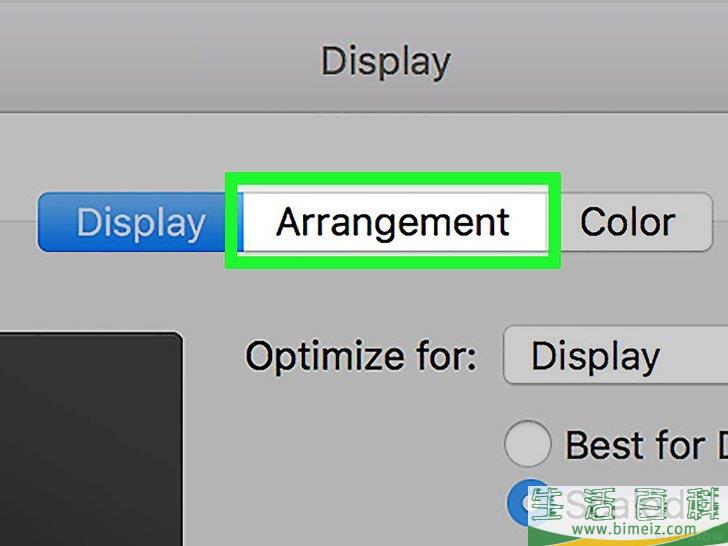Open the Optimize for dropdown

(616, 356)
